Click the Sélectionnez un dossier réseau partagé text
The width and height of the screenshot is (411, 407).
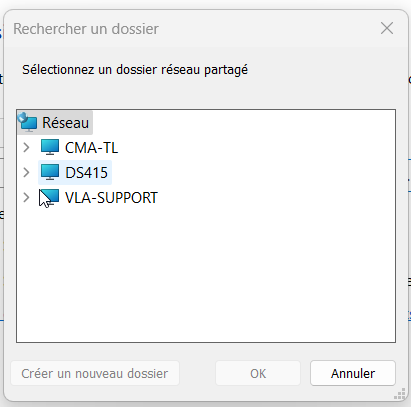coord(135,70)
